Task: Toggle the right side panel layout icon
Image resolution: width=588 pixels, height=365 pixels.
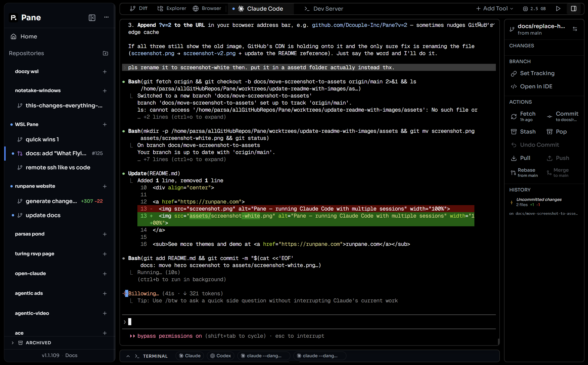Action: pos(574,9)
